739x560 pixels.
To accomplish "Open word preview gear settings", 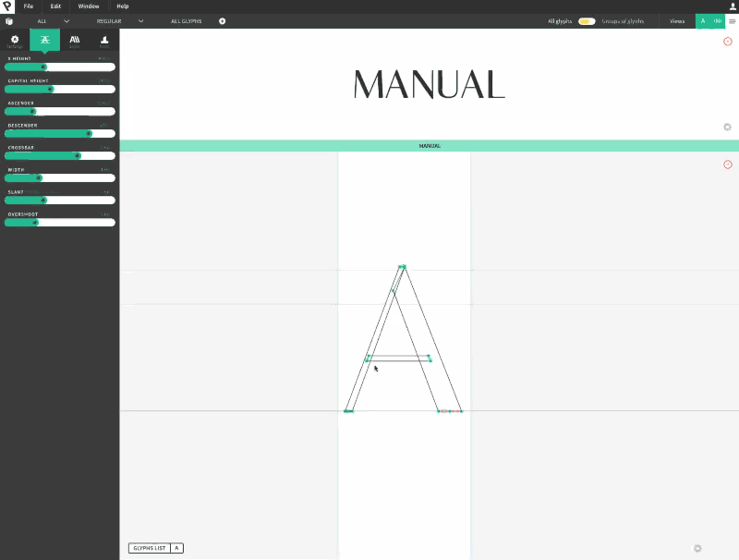I will (727, 127).
